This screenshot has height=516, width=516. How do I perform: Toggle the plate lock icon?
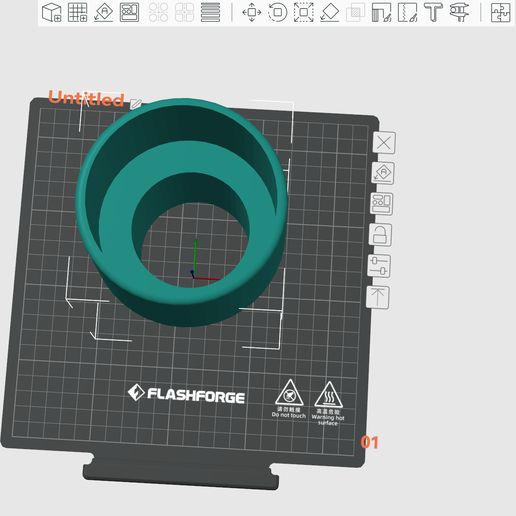tap(380, 235)
